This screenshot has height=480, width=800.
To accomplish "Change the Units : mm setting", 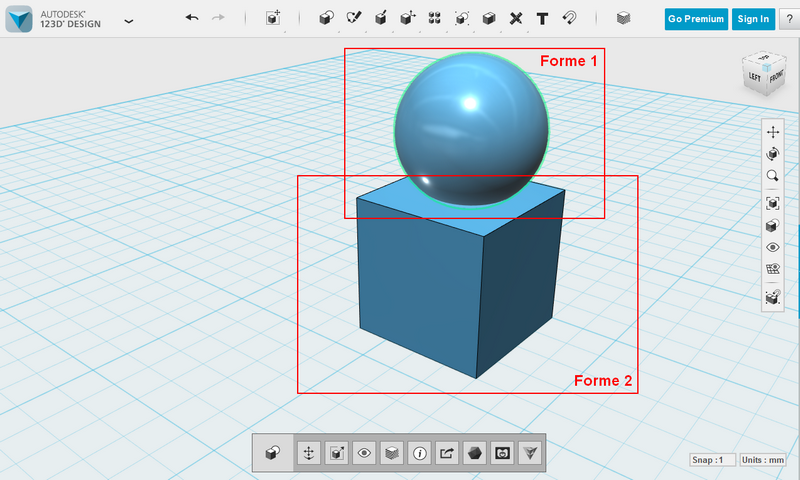I will coord(763,460).
